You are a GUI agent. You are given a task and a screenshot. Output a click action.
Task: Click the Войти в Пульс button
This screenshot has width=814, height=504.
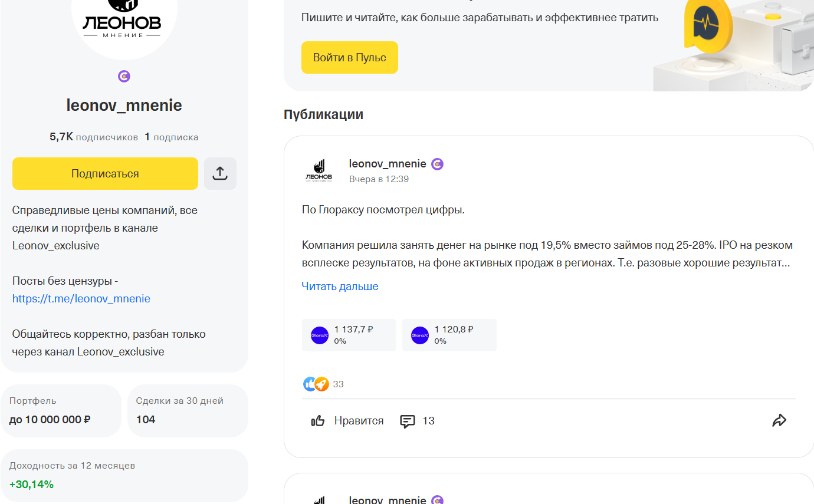coord(349,57)
